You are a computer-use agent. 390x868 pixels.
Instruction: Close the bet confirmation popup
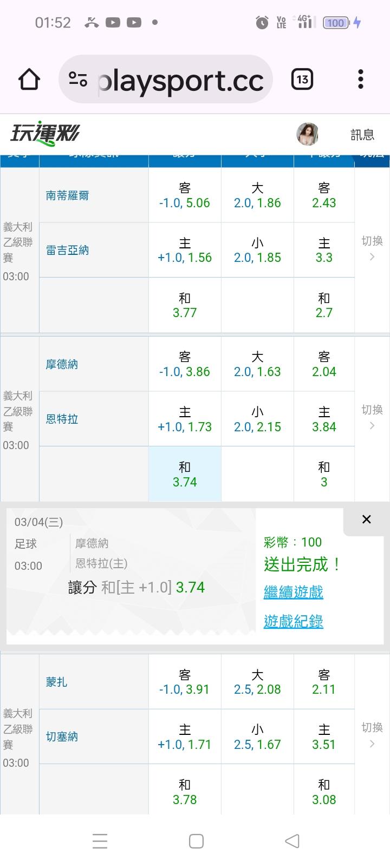tap(367, 520)
